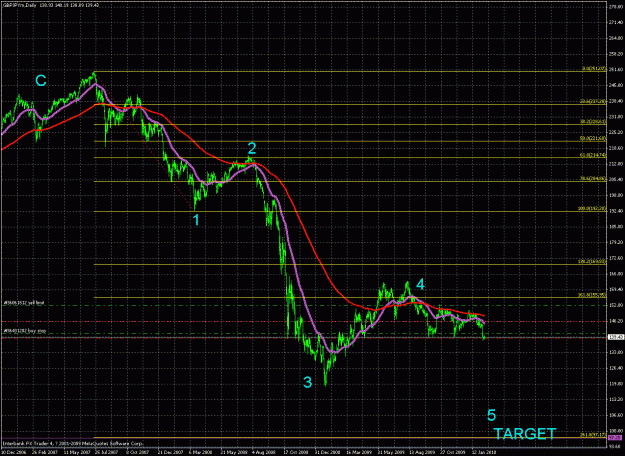
Task: Select the 161.8 Fibonacci level label
Action: pos(593,295)
